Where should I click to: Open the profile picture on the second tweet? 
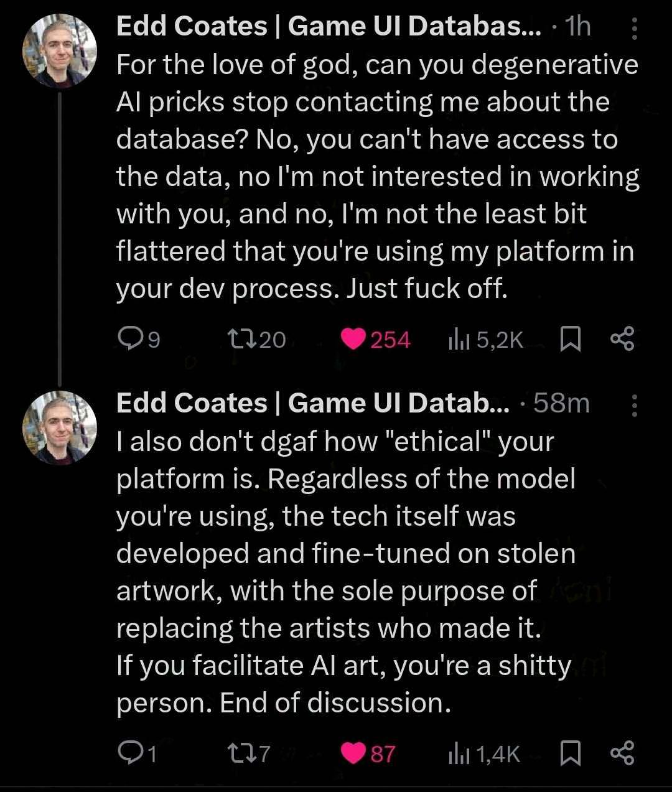[x=60, y=427]
